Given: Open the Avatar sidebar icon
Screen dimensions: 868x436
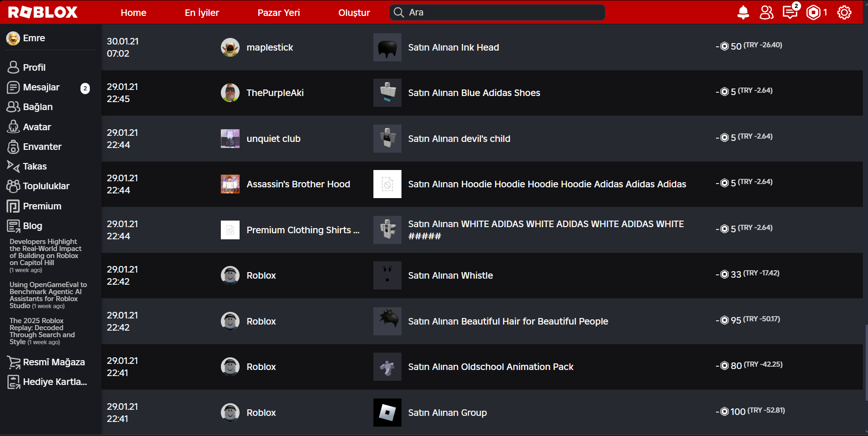Looking at the screenshot, I should 13,127.
